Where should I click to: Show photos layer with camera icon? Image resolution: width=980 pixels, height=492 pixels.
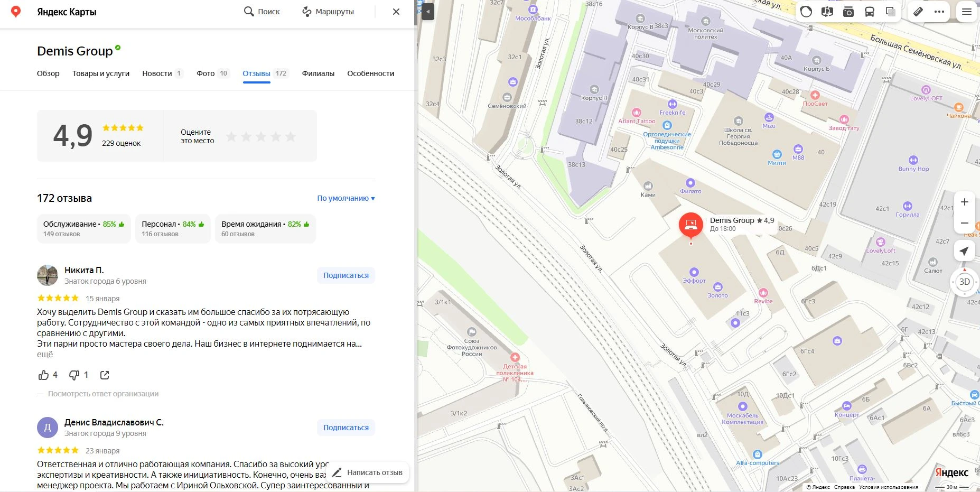tap(848, 12)
